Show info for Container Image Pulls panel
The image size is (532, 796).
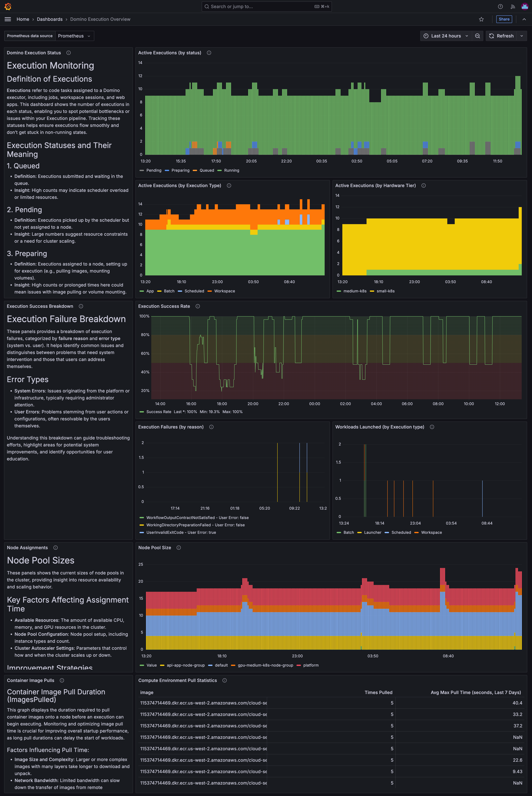[x=62, y=680]
